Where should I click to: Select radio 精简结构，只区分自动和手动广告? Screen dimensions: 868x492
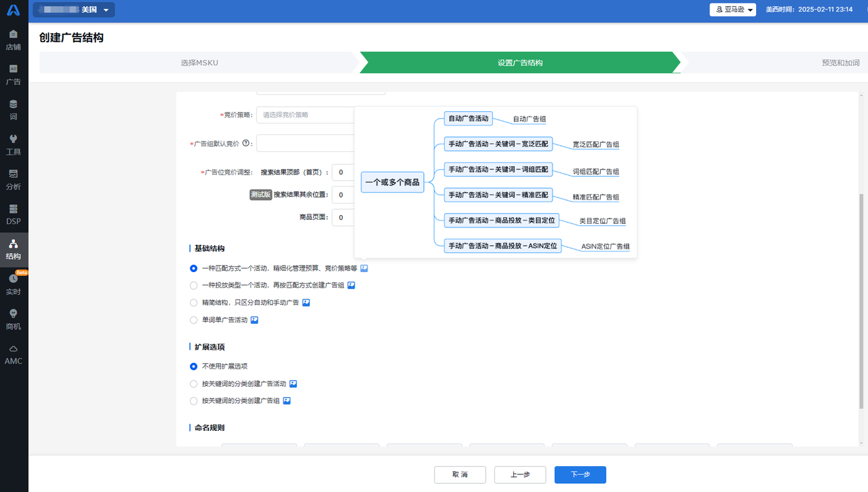(194, 303)
